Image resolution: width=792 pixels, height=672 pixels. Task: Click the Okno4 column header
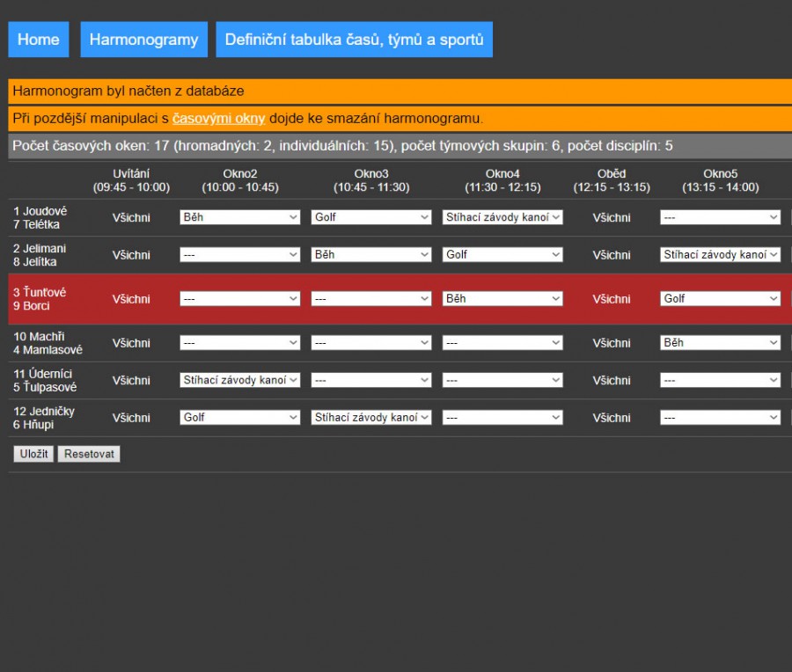point(502,180)
